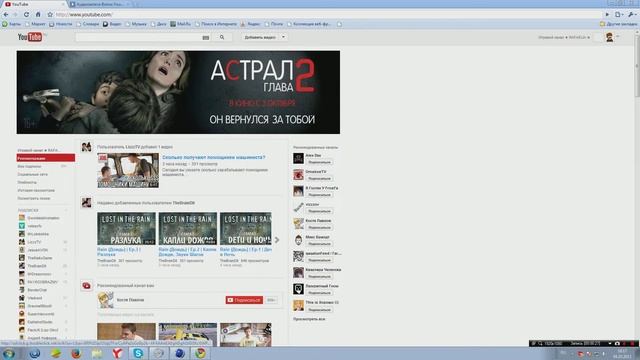Launch Firefox from the taskbar

coord(76,353)
